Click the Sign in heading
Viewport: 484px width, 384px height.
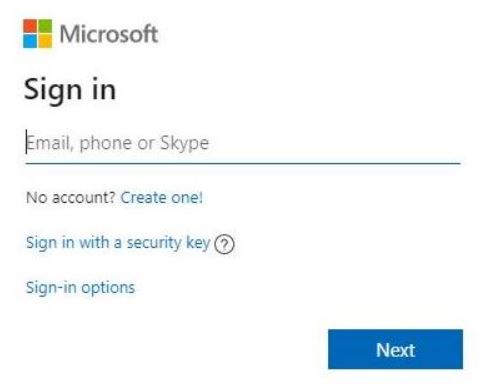click(70, 90)
